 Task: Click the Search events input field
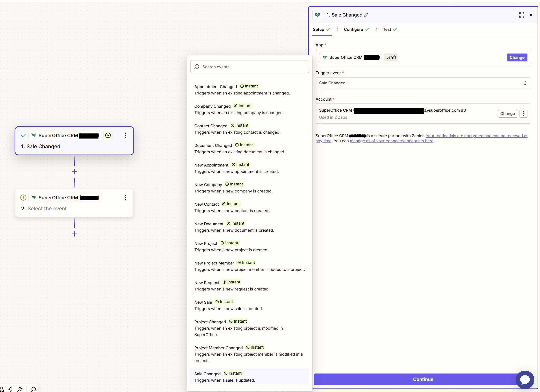[250, 67]
